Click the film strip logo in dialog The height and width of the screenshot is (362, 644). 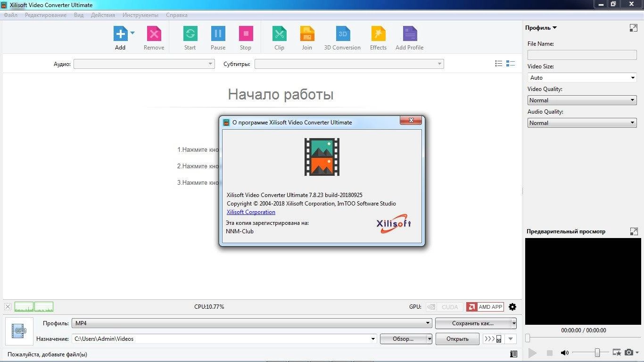click(x=322, y=157)
